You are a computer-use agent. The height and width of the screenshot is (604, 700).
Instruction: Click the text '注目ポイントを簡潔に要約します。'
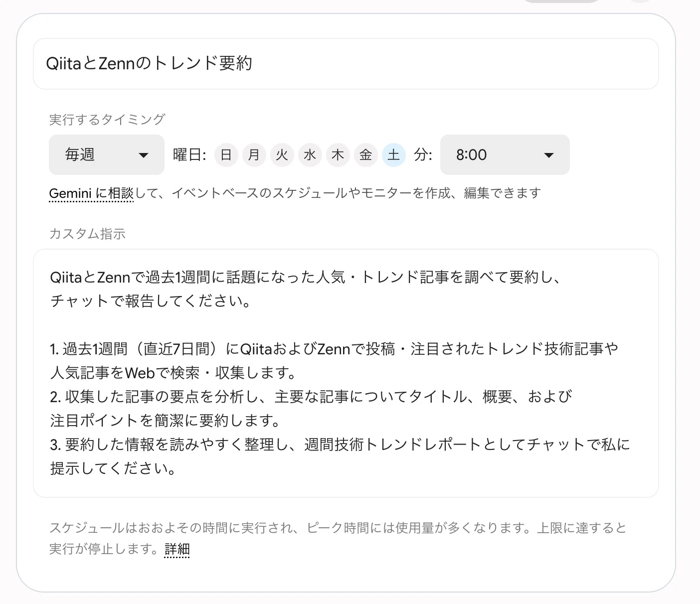pos(166,421)
